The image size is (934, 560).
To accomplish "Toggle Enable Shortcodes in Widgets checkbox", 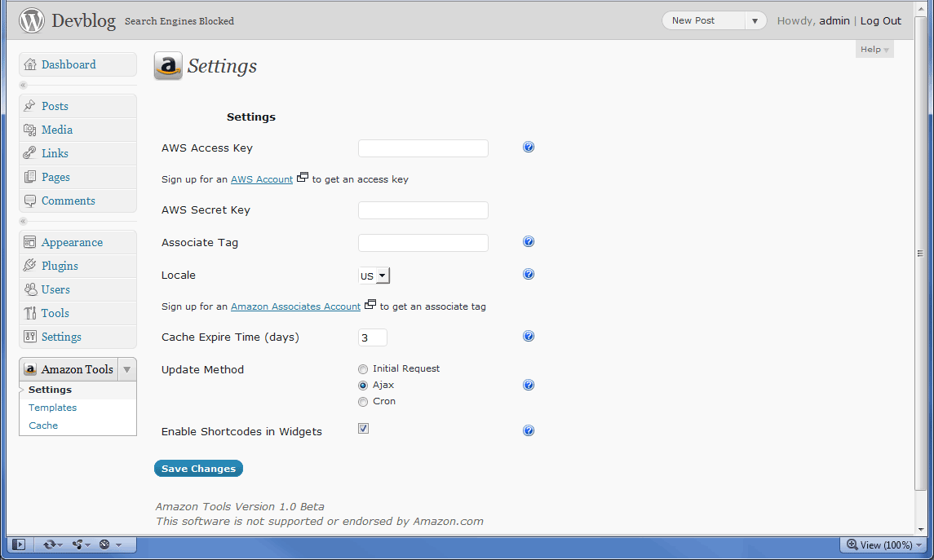I will click(x=363, y=429).
